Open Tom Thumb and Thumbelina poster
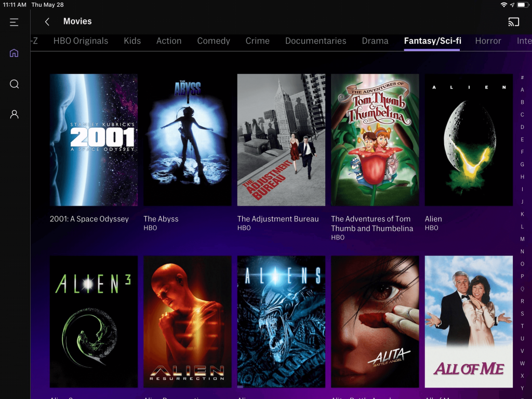Screen dimensions: 532x399 tap(375, 140)
